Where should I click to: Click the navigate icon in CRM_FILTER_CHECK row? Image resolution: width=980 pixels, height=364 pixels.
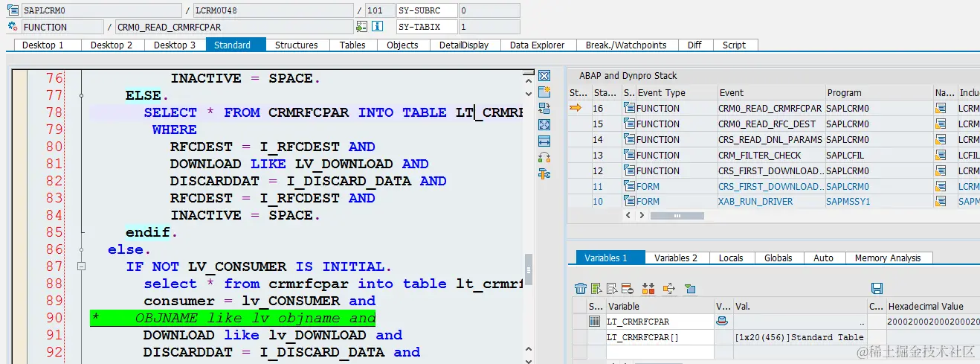pyautogui.click(x=941, y=155)
